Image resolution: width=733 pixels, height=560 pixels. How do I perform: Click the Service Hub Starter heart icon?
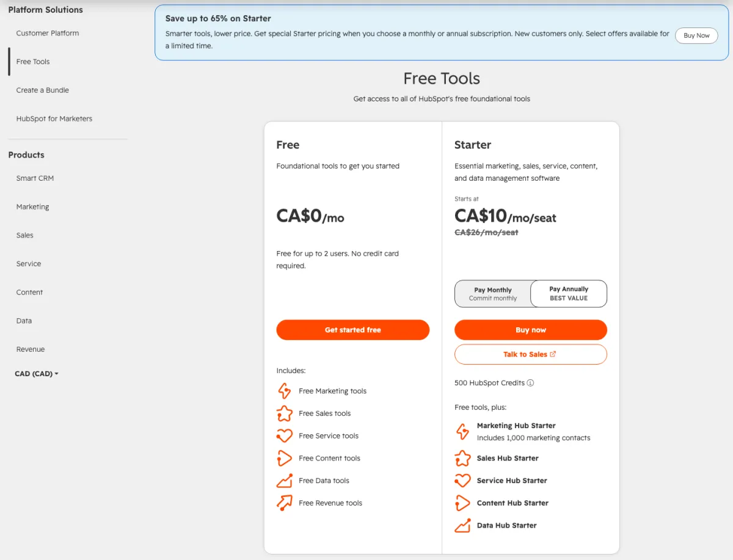462,481
